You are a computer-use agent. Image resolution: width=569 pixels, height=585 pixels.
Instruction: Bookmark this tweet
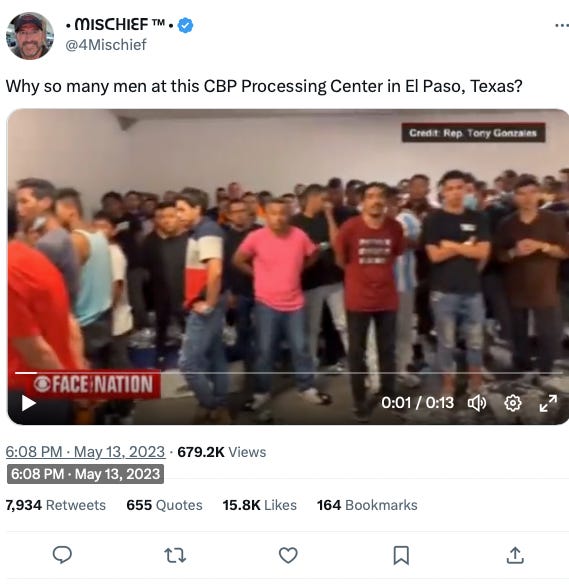(401, 556)
